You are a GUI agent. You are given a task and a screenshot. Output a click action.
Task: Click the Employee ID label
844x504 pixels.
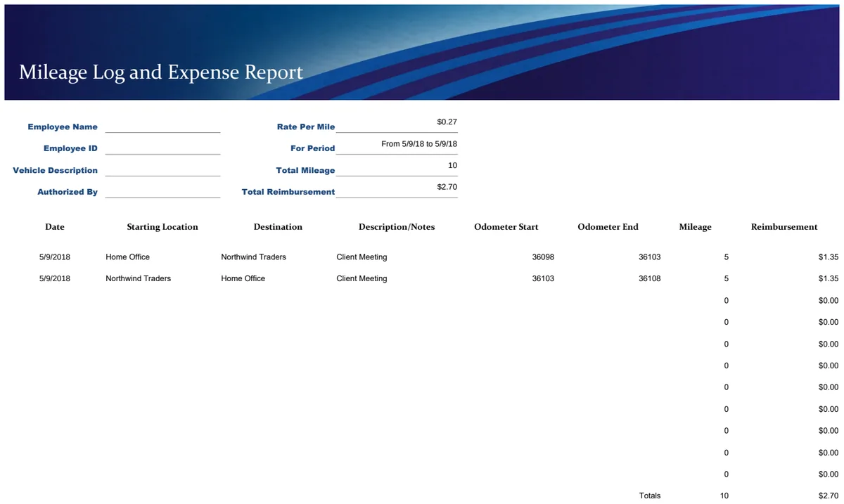70,148
